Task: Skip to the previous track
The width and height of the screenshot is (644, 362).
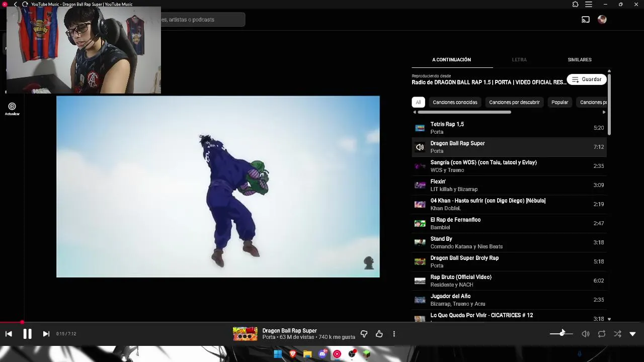Action: tap(9, 334)
